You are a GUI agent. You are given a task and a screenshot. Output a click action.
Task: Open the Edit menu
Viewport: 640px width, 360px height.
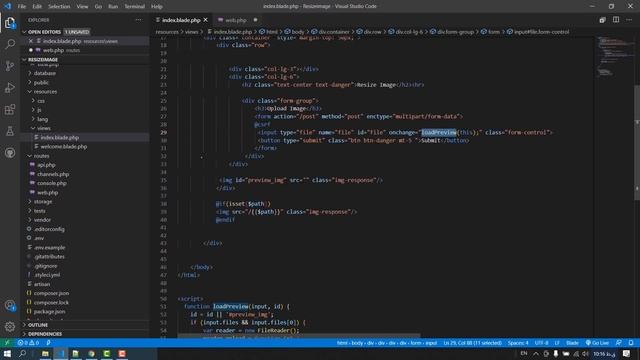point(37,7)
